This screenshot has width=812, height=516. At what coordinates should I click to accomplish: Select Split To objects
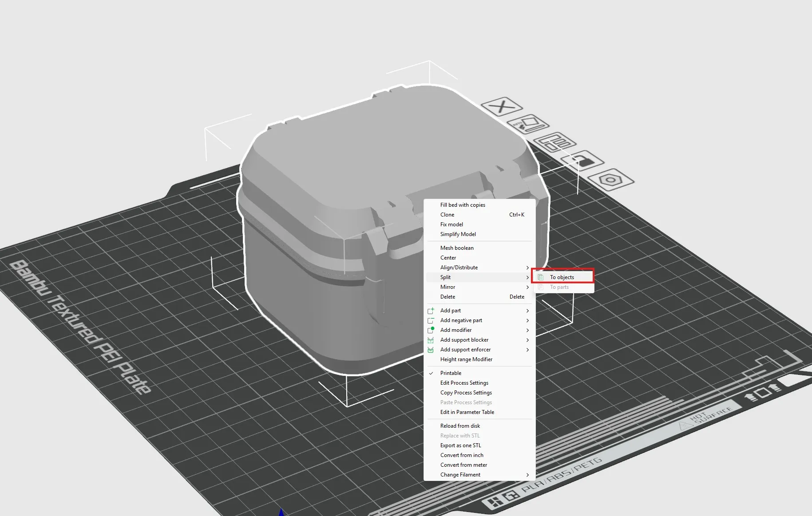(x=563, y=277)
